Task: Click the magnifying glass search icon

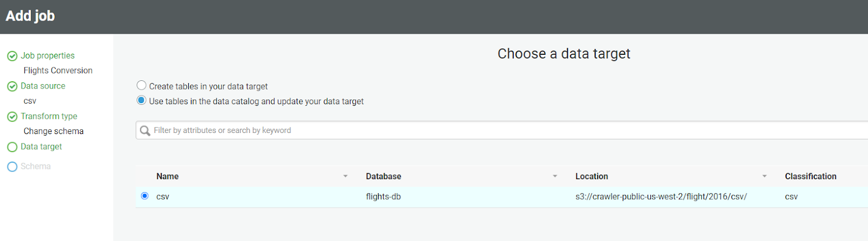Action: coord(145,131)
